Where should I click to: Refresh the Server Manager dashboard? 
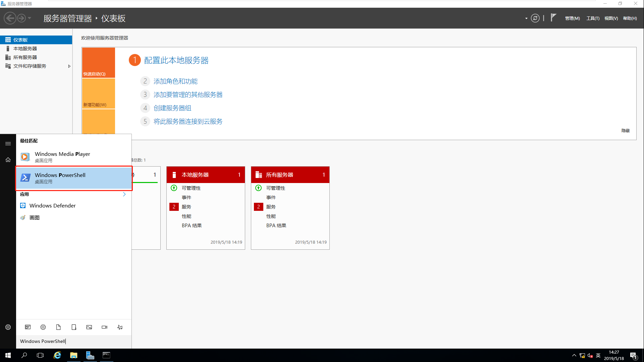(535, 18)
